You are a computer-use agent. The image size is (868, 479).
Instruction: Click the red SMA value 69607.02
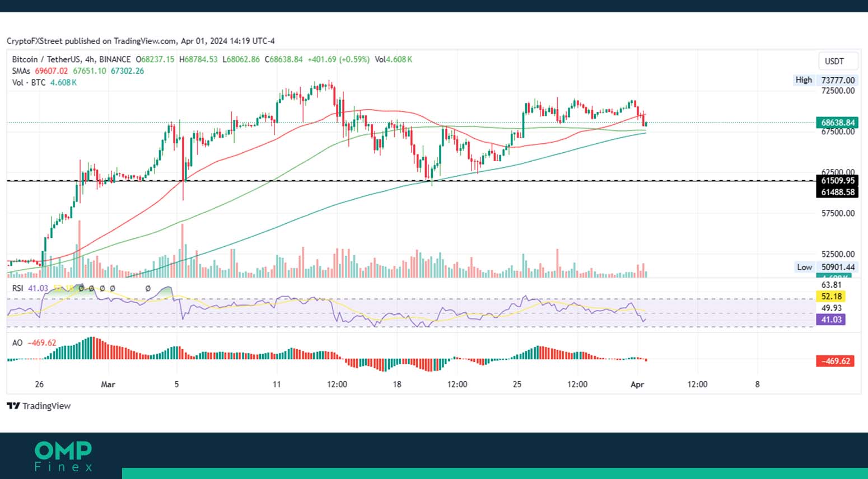click(x=52, y=71)
